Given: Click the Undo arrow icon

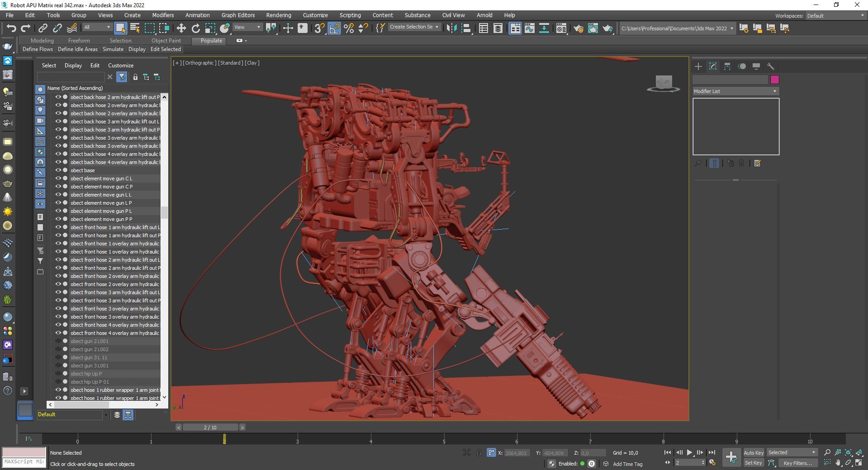Looking at the screenshot, I should [x=11, y=28].
